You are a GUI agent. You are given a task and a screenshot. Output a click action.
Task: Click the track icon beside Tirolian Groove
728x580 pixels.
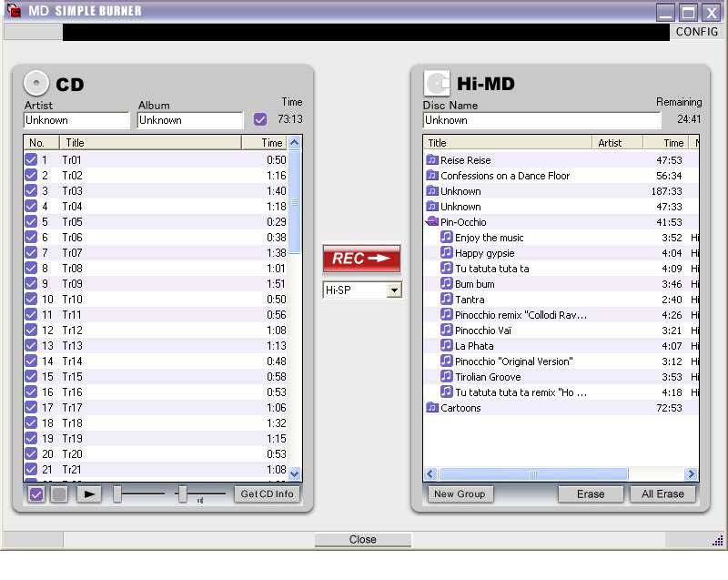[x=446, y=376]
